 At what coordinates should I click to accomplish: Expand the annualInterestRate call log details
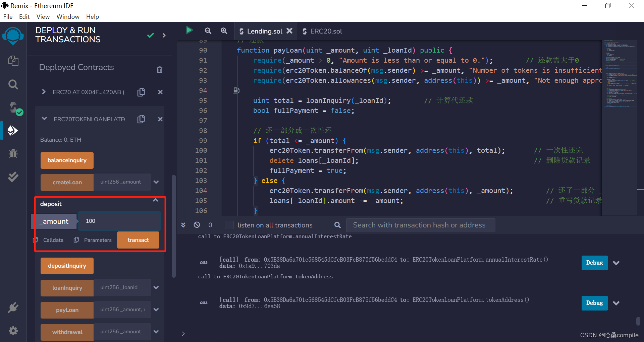click(x=616, y=263)
